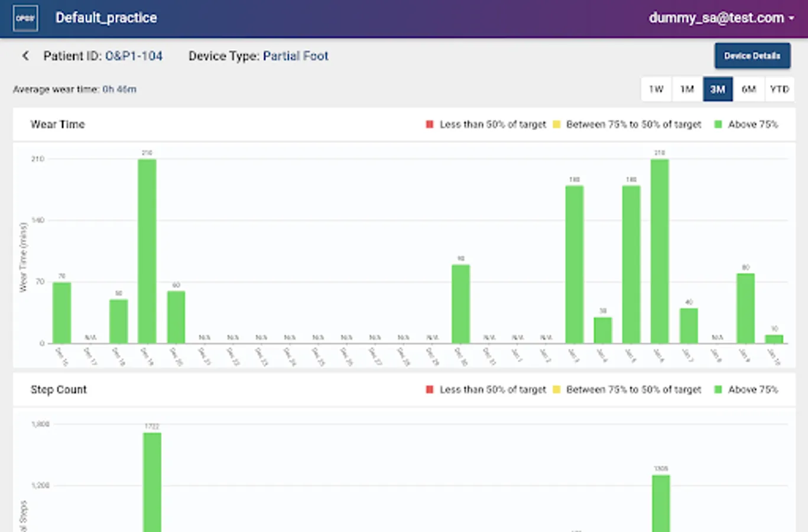Click the 1722 Step Count bar
The width and height of the screenshot is (808, 532).
[x=152, y=482]
